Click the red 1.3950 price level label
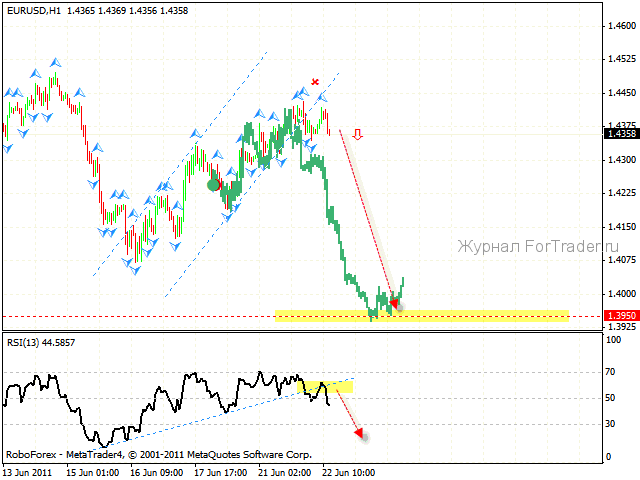This screenshot has width=640, height=480. 622,316
